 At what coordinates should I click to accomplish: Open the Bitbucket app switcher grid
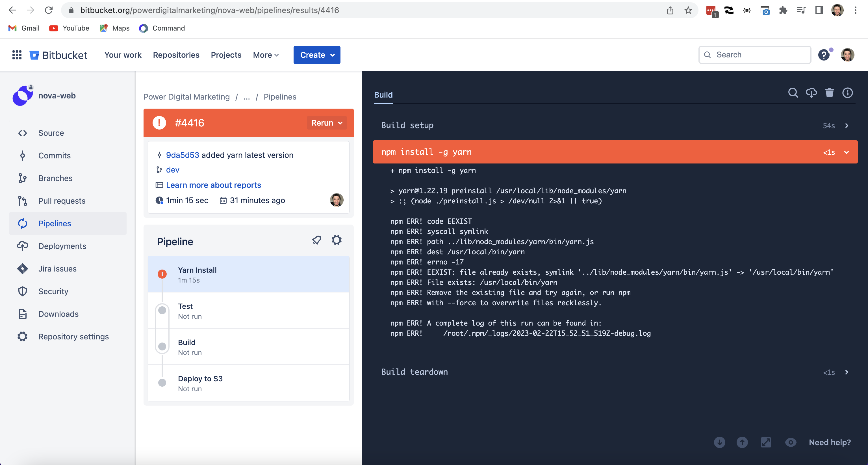pos(17,55)
